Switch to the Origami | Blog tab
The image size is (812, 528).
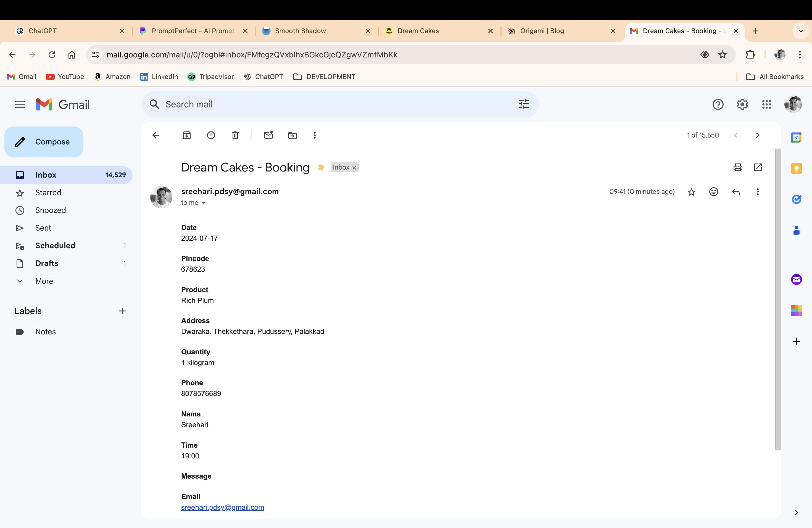click(x=542, y=31)
